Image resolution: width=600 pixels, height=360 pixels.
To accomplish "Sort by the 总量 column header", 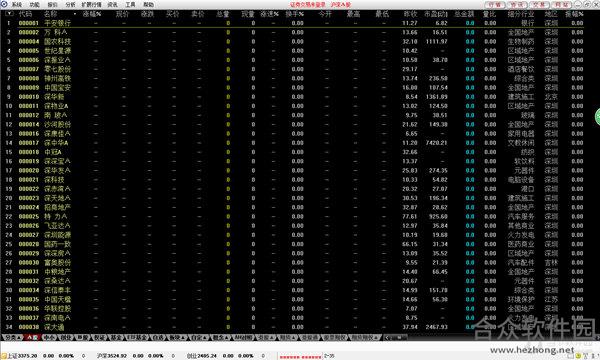I will point(222,14).
